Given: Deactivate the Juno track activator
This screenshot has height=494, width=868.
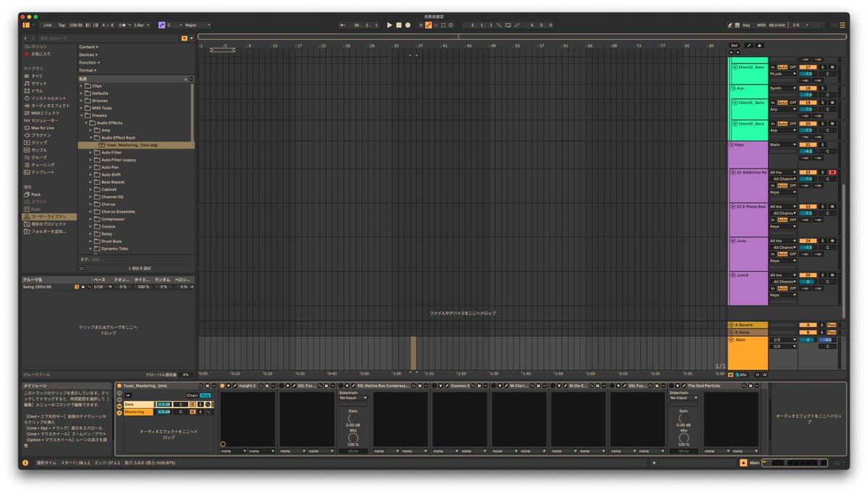Looking at the screenshot, I should 809,241.
